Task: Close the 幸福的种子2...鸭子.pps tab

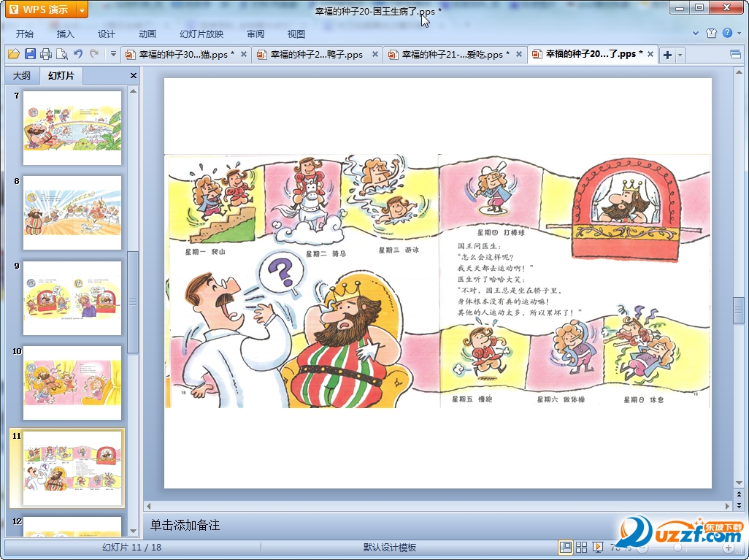Action: [x=375, y=55]
